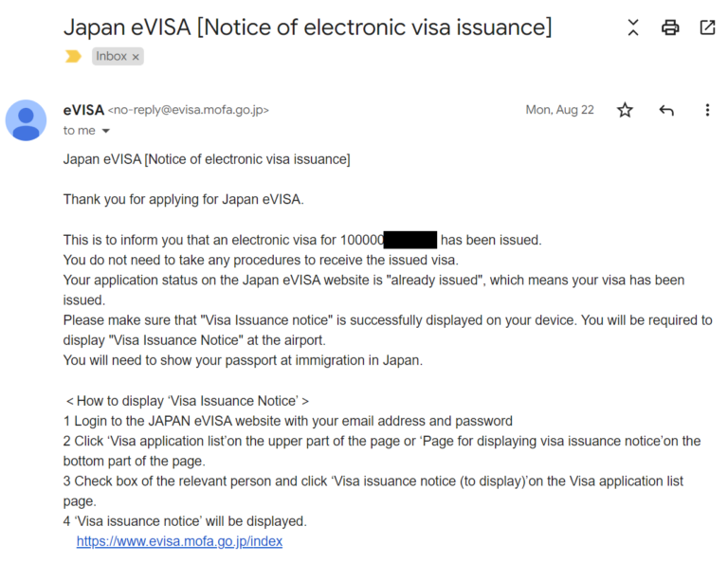Viewport: 728px width, 563px height.
Task: Remove the Inbox label with the x
Action: pyautogui.click(x=136, y=57)
